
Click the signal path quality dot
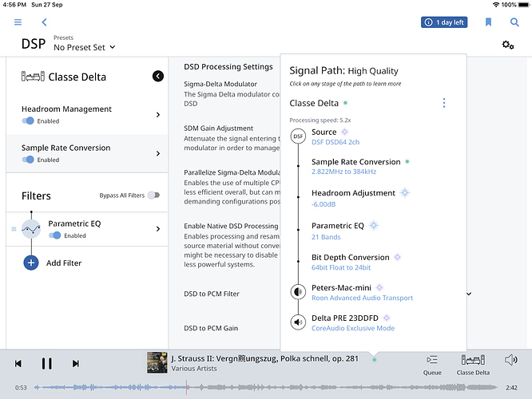click(x=374, y=360)
